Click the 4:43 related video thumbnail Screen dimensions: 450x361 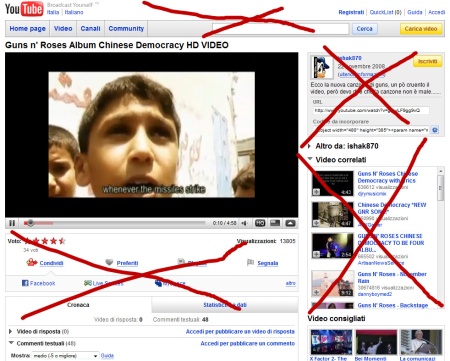tap(332, 183)
